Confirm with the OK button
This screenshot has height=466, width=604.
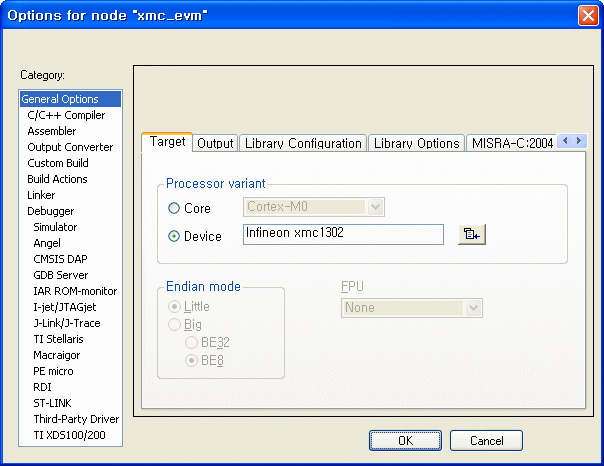[x=405, y=441]
